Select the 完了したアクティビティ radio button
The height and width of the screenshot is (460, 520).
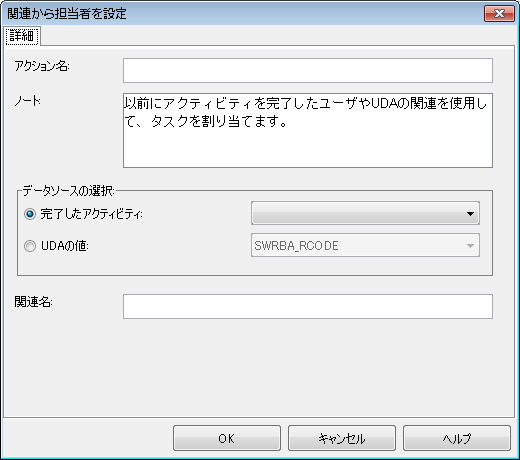[x=30, y=214]
